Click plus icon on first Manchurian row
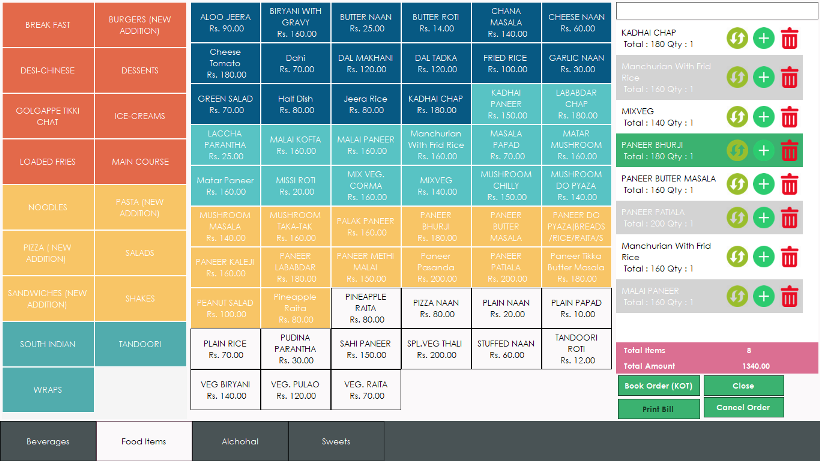The image size is (820, 461). coord(764,77)
